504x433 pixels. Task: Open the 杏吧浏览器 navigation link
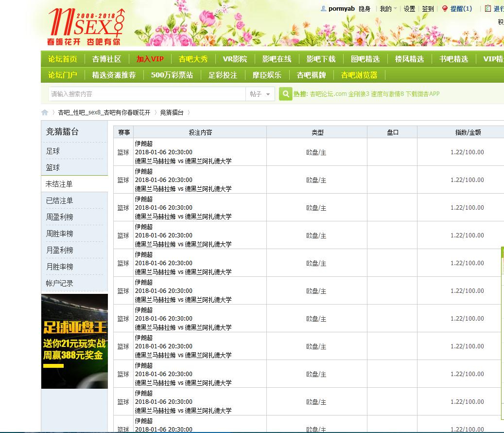359,75
